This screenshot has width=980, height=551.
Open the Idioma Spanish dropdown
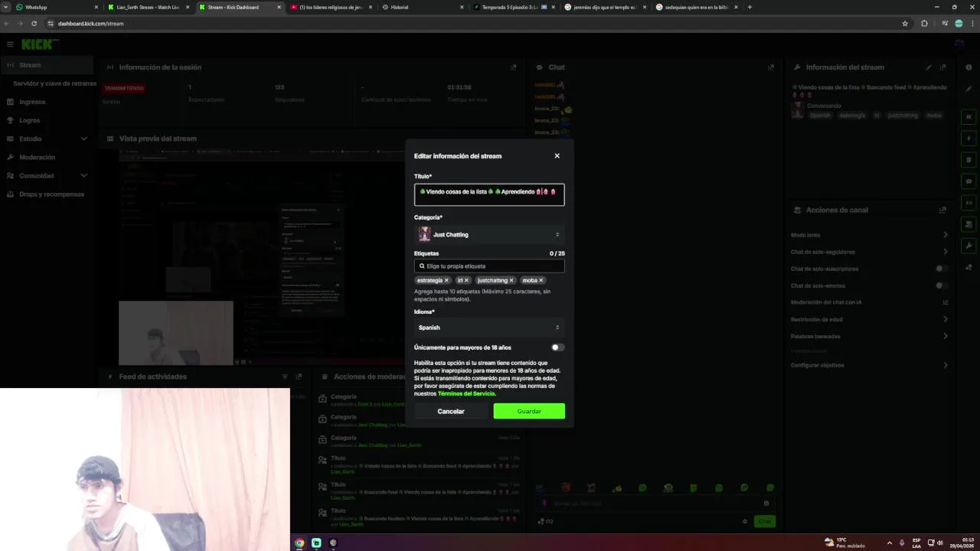(489, 328)
